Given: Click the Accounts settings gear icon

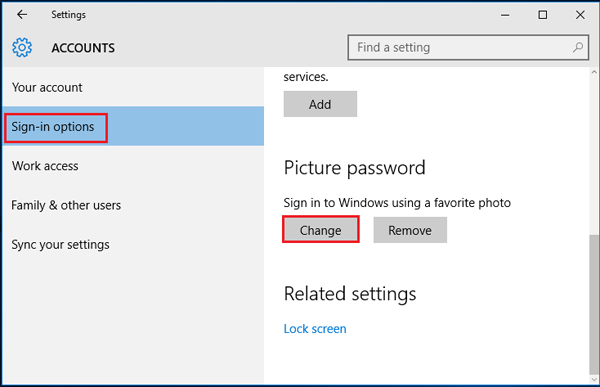Looking at the screenshot, I should (22, 47).
